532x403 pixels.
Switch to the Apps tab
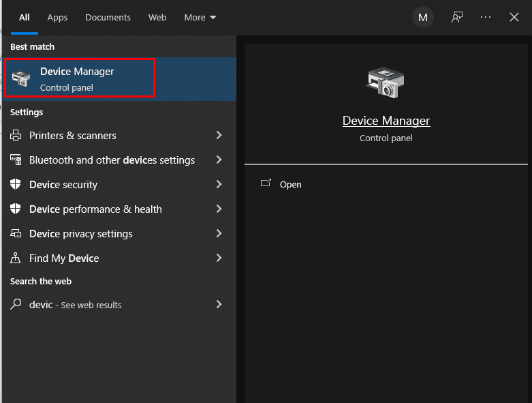[x=57, y=17]
